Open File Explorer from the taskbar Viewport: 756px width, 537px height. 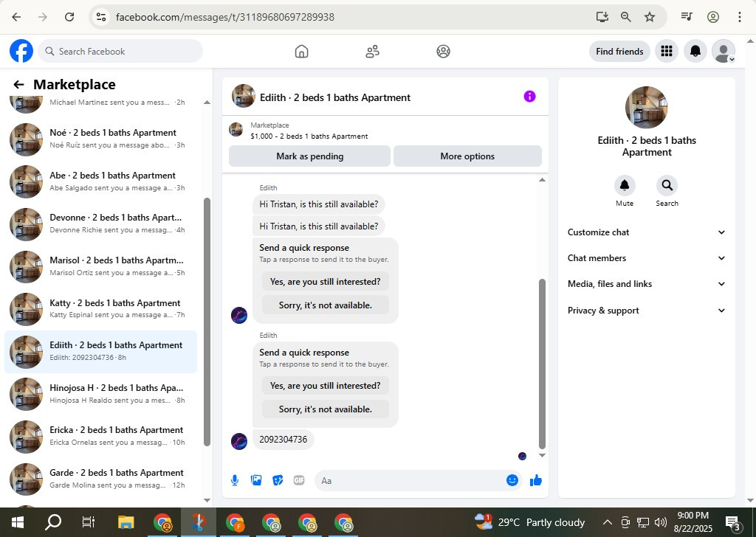click(x=126, y=522)
